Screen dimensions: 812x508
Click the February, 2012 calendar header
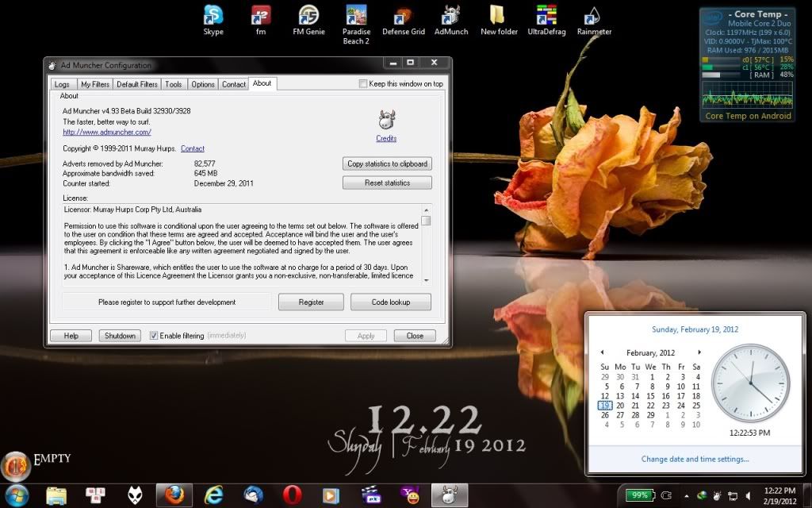pyautogui.click(x=650, y=352)
